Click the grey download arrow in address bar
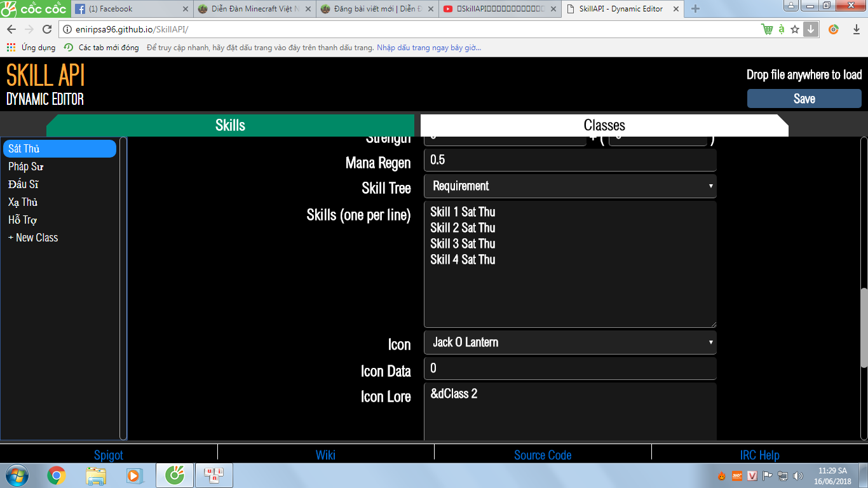Screen dimensions: 868x488 coord(811,29)
